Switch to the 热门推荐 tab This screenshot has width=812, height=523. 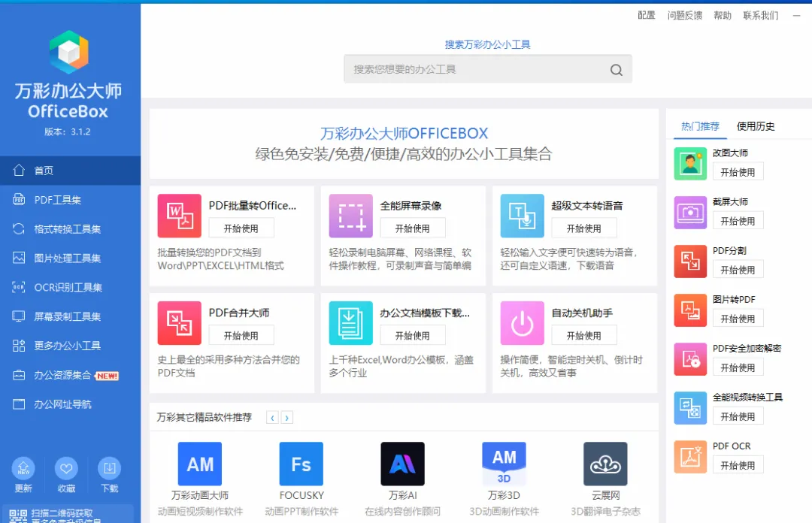[700, 126]
